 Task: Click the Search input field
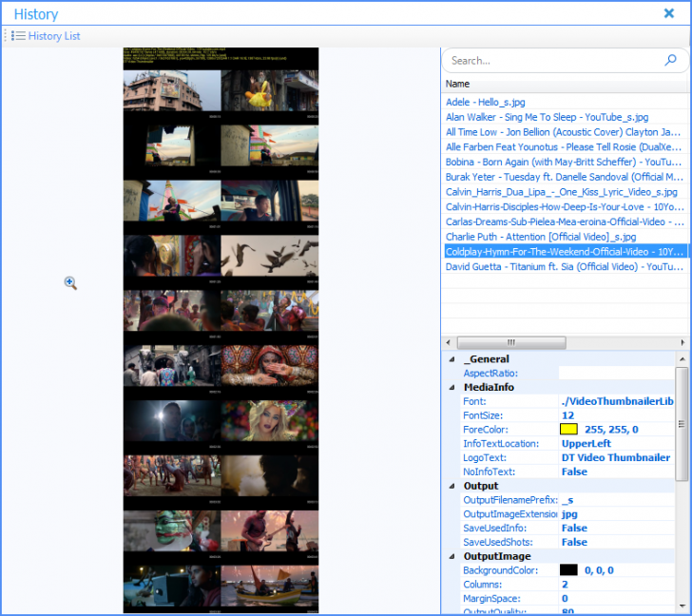551,60
